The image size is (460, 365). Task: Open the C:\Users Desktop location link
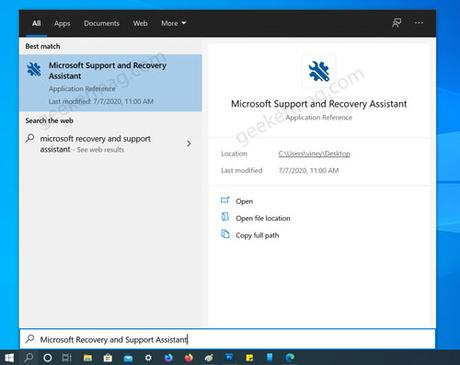(314, 154)
